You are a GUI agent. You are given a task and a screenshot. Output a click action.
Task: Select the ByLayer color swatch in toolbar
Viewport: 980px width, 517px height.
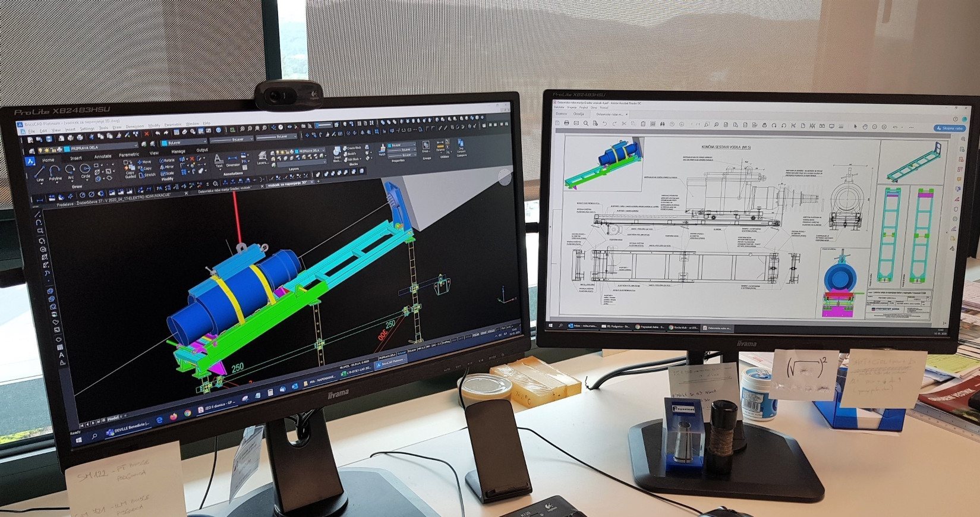coord(164,143)
